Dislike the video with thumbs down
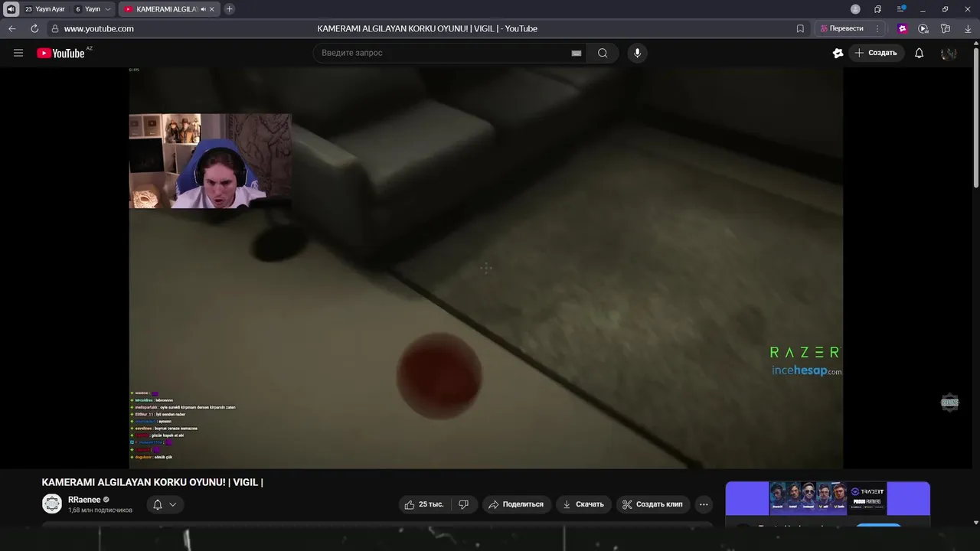The width and height of the screenshot is (980, 551). 464,504
